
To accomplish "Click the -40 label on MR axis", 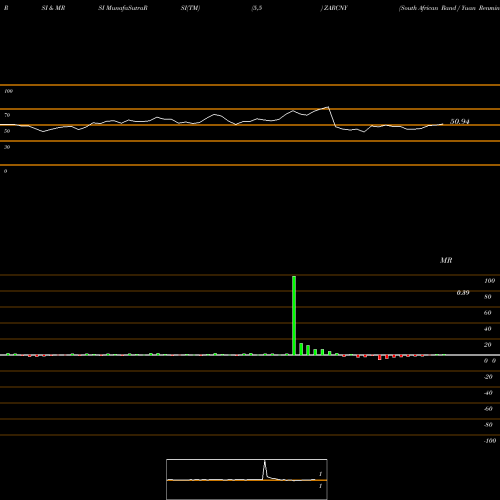I will 488,393.
